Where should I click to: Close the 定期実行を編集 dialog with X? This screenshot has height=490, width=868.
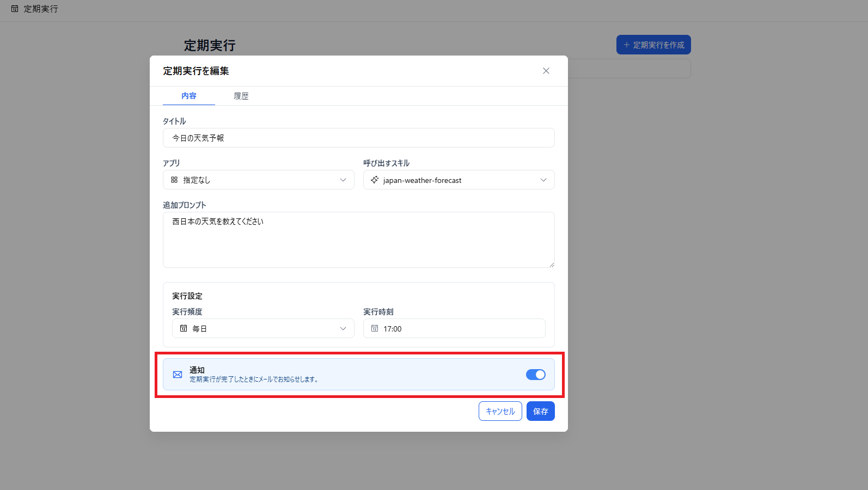[546, 71]
